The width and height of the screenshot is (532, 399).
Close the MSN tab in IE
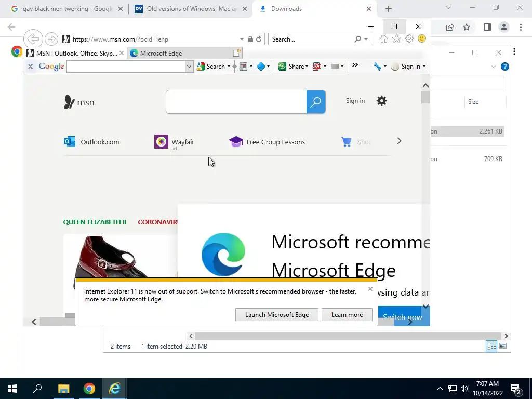click(122, 54)
